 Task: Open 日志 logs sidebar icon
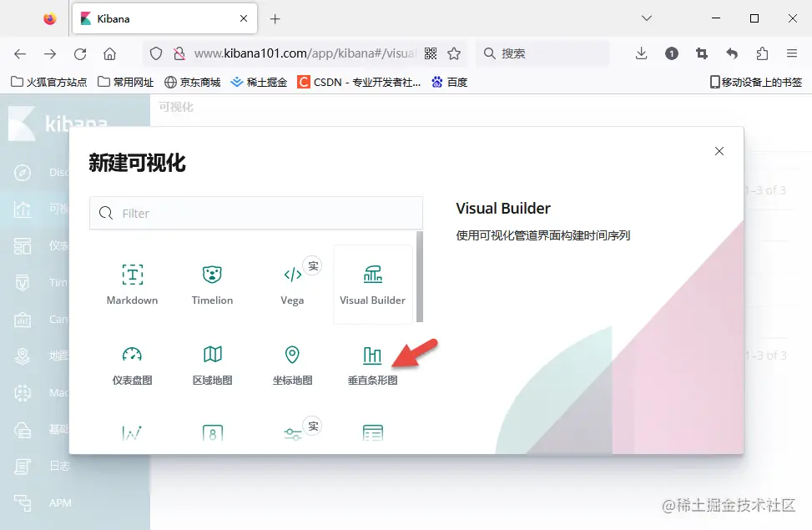point(23,467)
